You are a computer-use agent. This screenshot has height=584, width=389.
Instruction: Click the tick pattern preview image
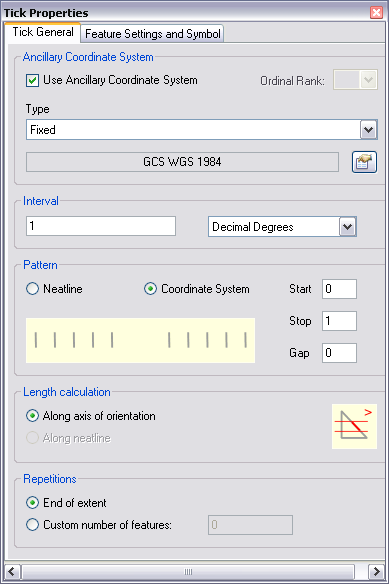coord(140,340)
